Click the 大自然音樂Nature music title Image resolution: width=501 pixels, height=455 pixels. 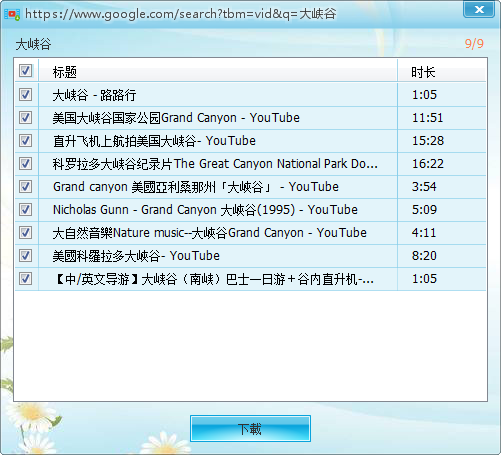tap(210, 233)
